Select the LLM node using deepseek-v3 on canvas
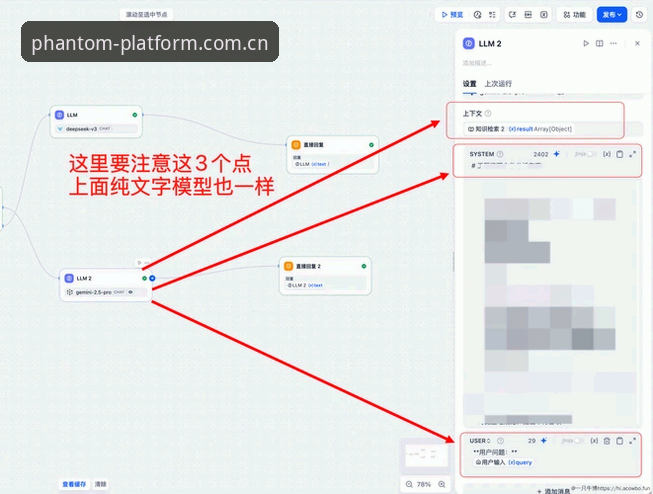Viewport: 653px width, 494px height. (x=96, y=122)
